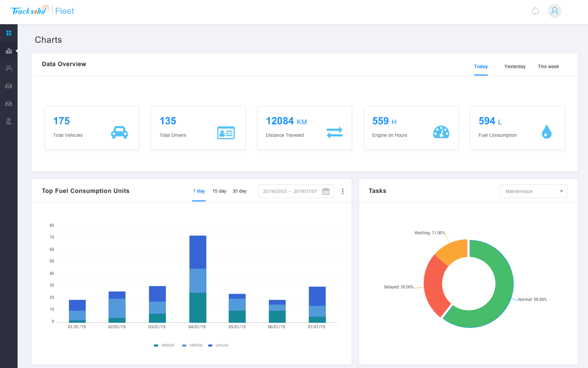
Task: Select the 15 day range option
Action: [219, 191]
